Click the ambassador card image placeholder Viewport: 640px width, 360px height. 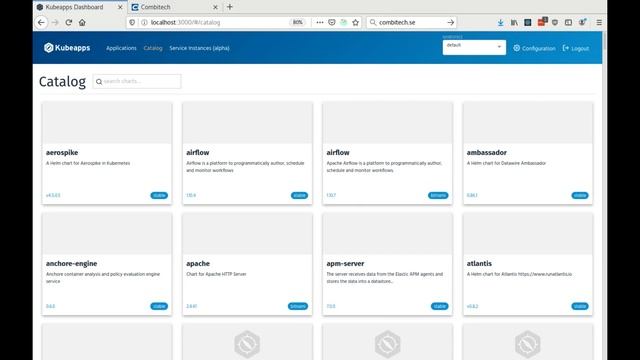528,123
